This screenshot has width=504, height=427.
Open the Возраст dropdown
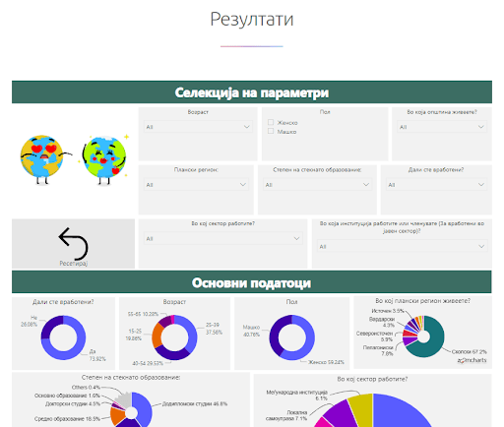click(x=198, y=127)
